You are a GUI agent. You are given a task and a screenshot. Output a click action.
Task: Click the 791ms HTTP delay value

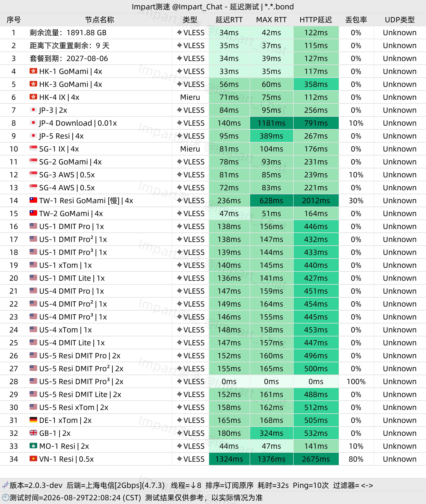point(316,123)
